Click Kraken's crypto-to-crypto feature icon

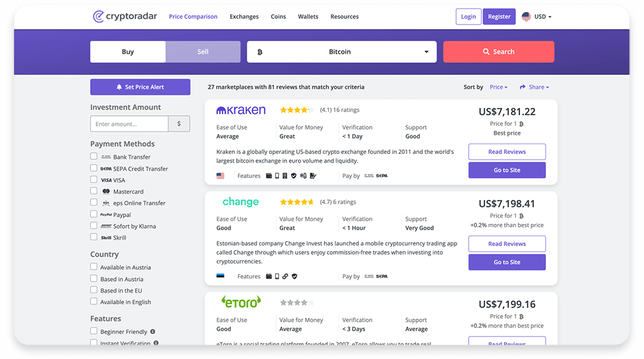pyautogui.click(x=303, y=176)
